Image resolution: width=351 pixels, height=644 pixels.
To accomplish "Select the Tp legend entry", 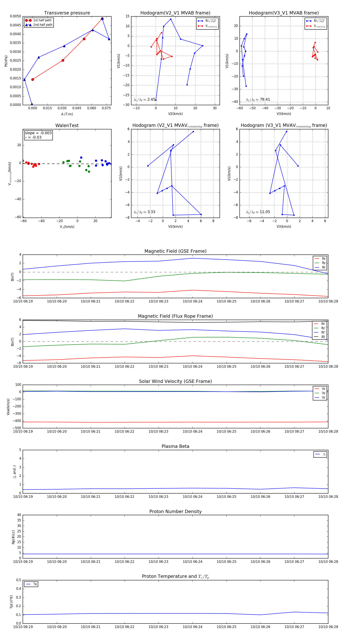I will point(31,584).
